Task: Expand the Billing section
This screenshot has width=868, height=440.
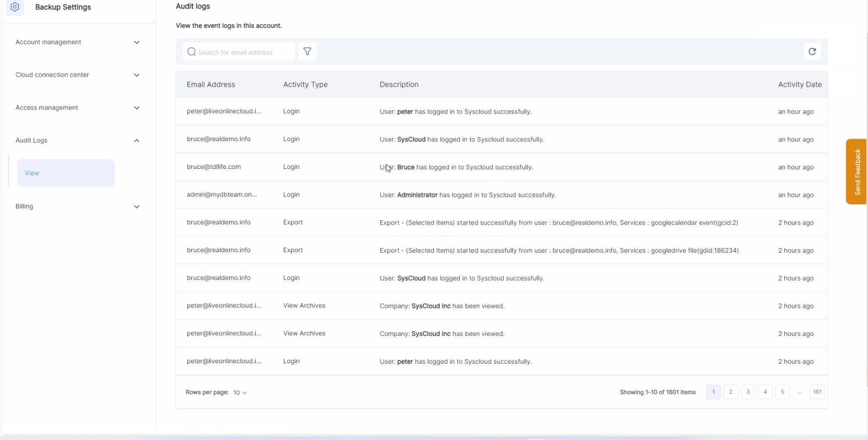Action: click(136, 206)
